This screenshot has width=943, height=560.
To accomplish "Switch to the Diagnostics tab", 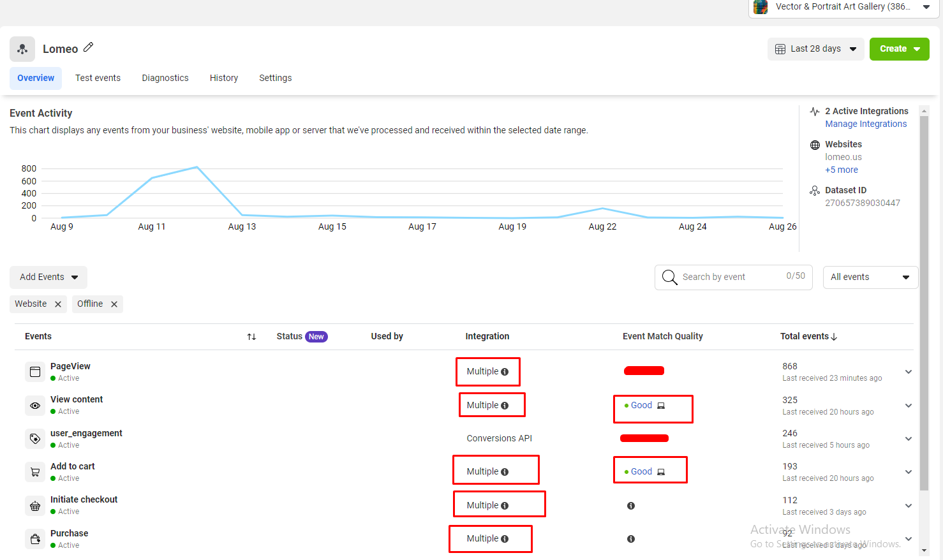I will click(x=165, y=78).
